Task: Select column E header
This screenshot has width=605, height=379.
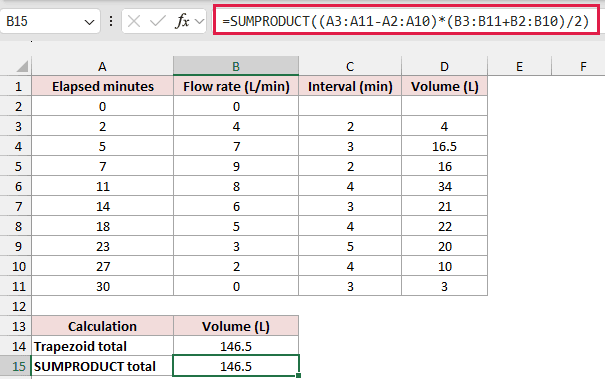Action: click(520, 66)
